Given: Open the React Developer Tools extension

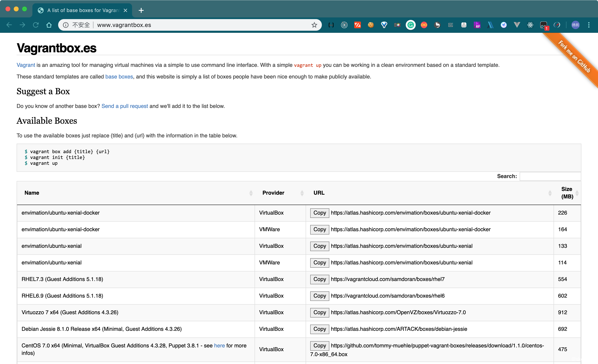Looking at the screenshot, I should [x=530, y=25].
